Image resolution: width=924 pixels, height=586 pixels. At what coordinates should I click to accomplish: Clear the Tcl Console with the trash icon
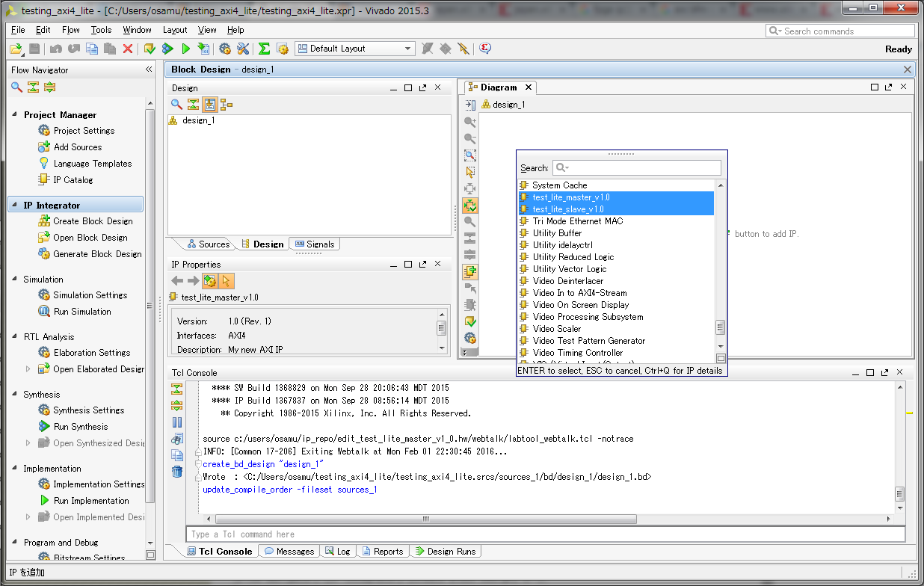tap(177, 472)
